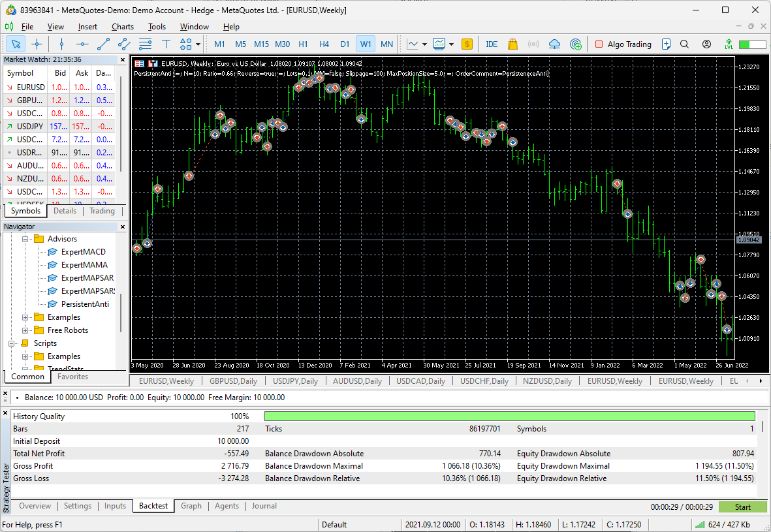
Task: Disable Algo Trading
Action: 620,44
